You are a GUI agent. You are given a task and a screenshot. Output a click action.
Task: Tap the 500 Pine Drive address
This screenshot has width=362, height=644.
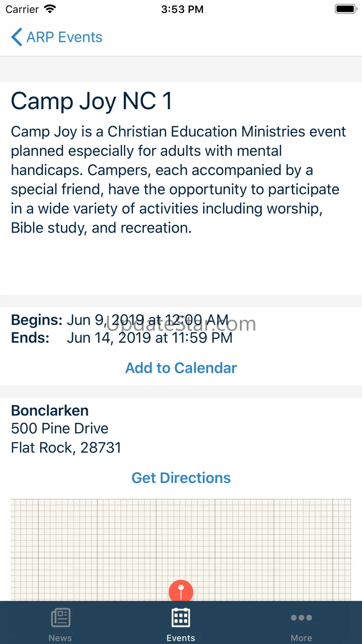coord(60,429)
